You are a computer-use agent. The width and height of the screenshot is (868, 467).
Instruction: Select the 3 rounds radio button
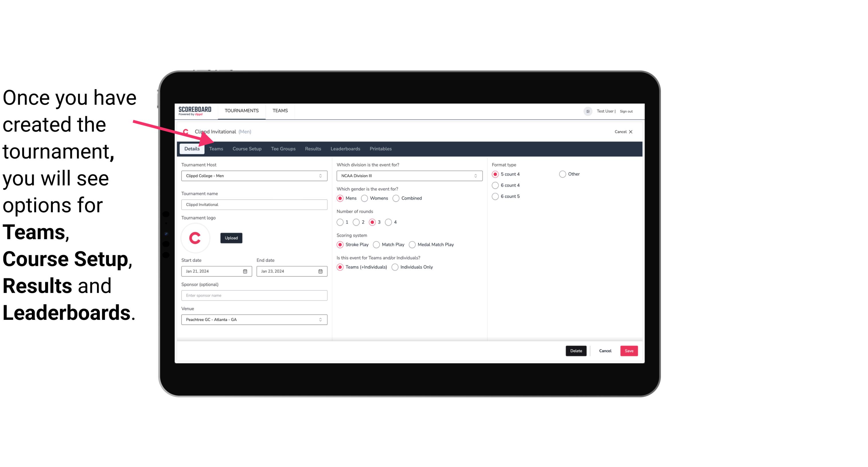pos(373,222)
